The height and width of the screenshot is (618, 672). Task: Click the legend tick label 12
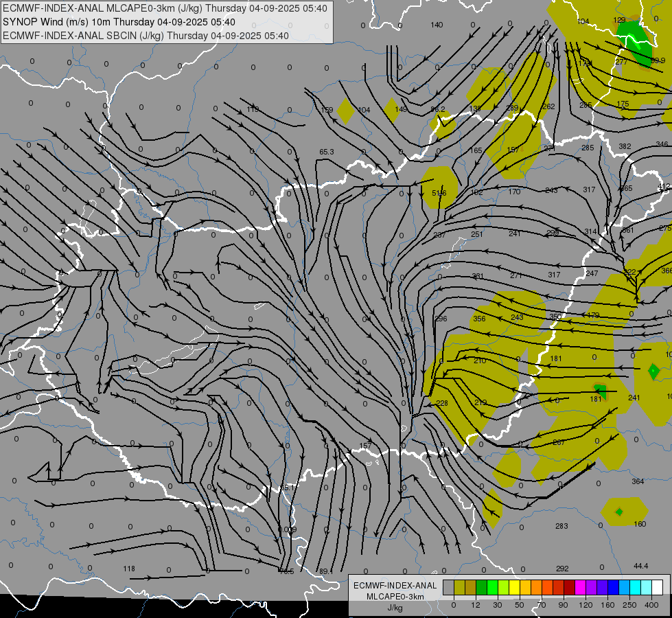point(476,605)
